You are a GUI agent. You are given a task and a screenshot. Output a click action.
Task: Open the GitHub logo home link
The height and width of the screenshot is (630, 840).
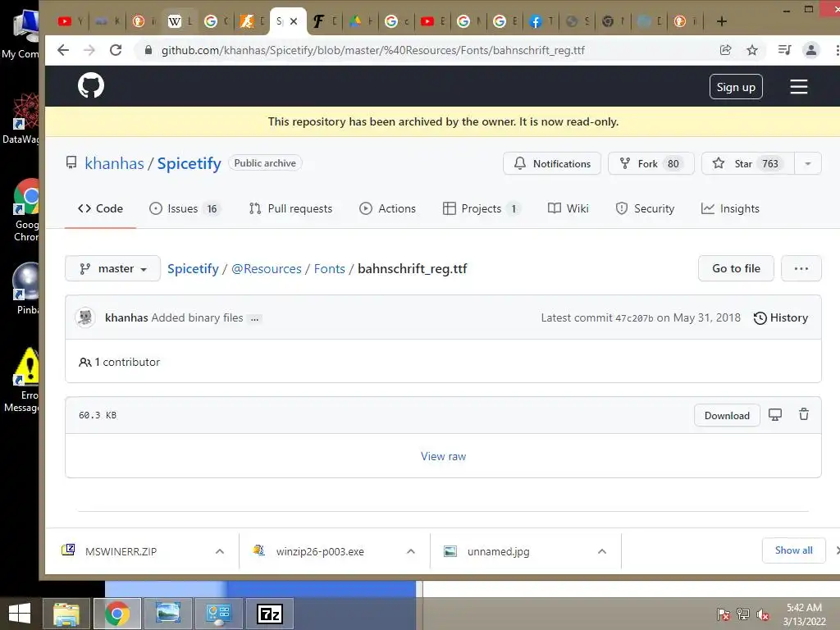[x=91, y=85]
